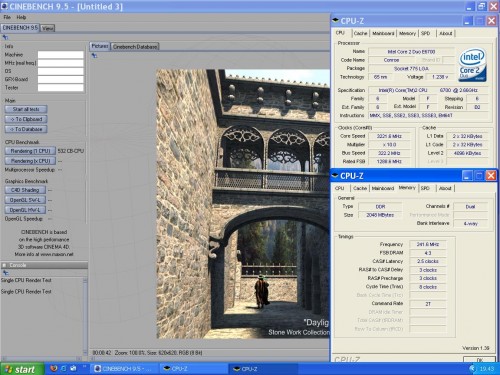Open the Windows Start menu

[22, 369]
